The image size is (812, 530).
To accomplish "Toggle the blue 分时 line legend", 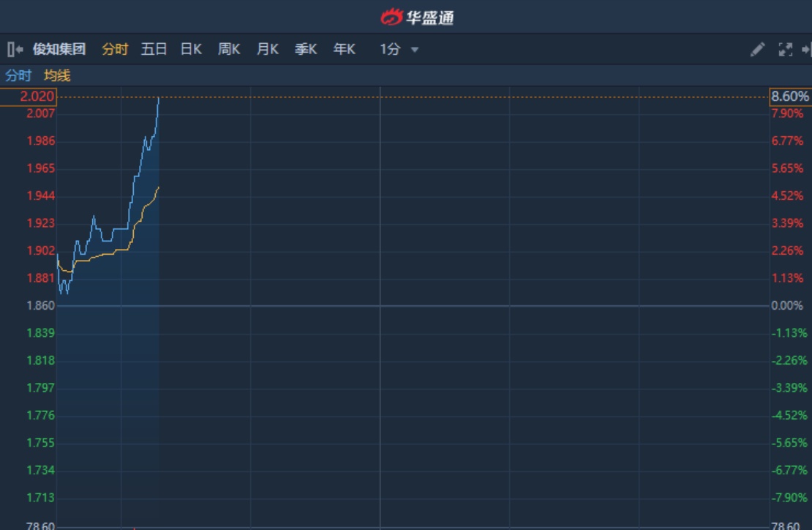I will coord(18,75).
